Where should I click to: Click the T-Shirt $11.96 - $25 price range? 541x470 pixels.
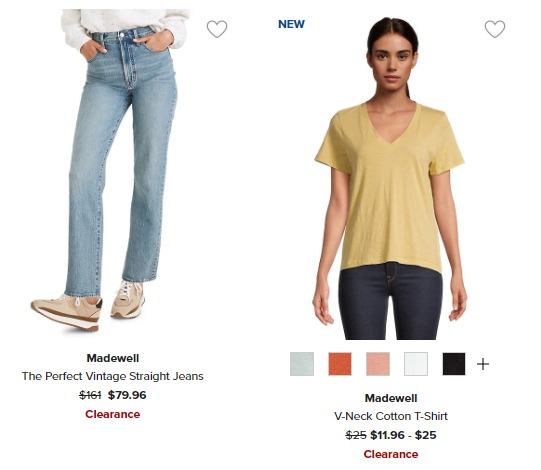click(x=403, y=435)
